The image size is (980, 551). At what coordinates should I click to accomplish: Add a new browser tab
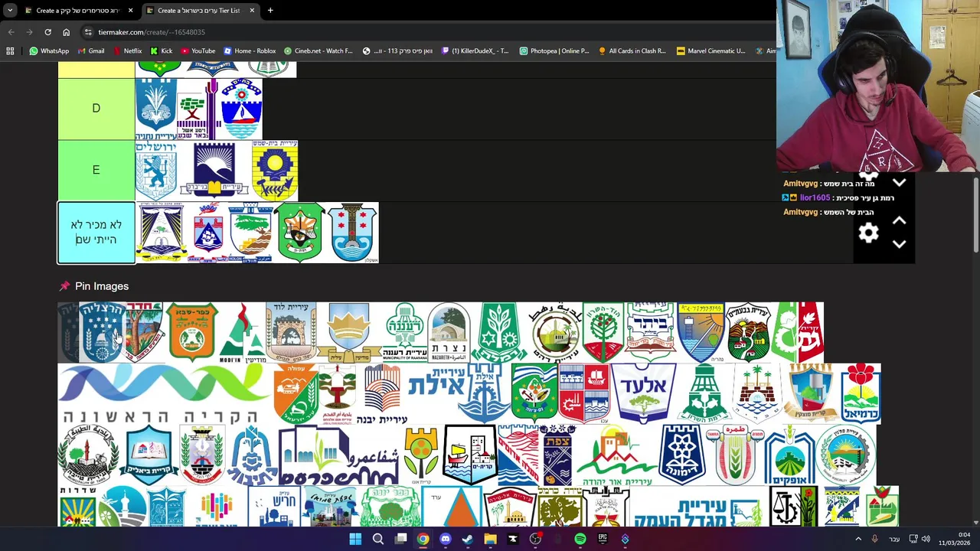click(270, 11)
